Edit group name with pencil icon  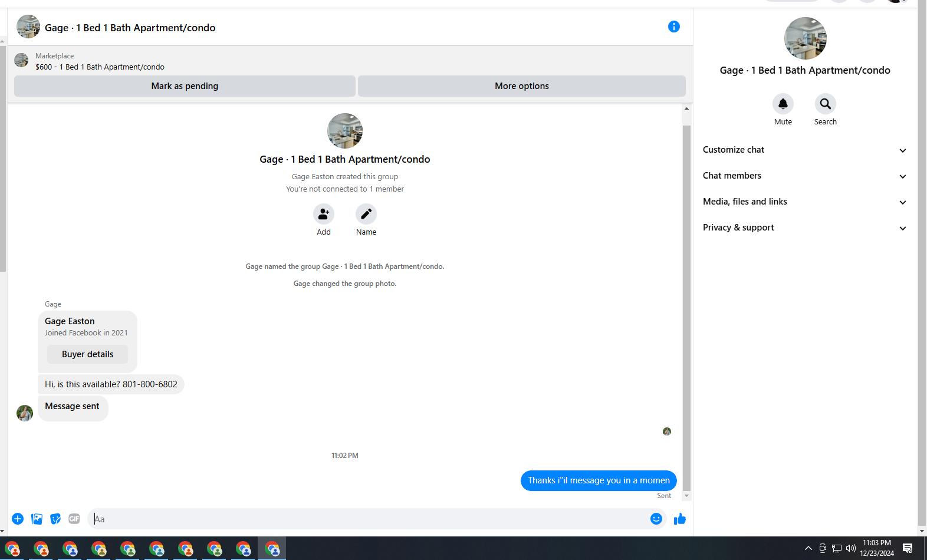(366, 214)
